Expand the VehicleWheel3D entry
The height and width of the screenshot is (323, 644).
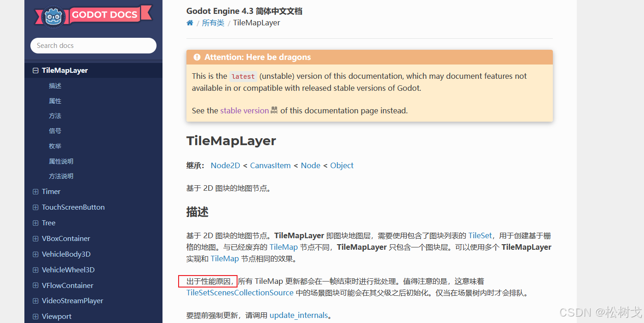pyautogui.click(x=35, y=270)
